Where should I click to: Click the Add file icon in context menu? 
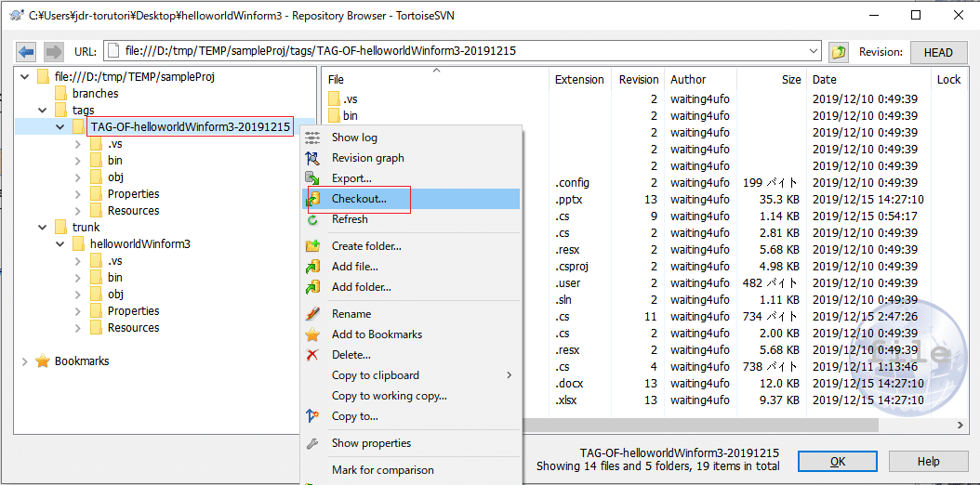(x=312, y=267)
